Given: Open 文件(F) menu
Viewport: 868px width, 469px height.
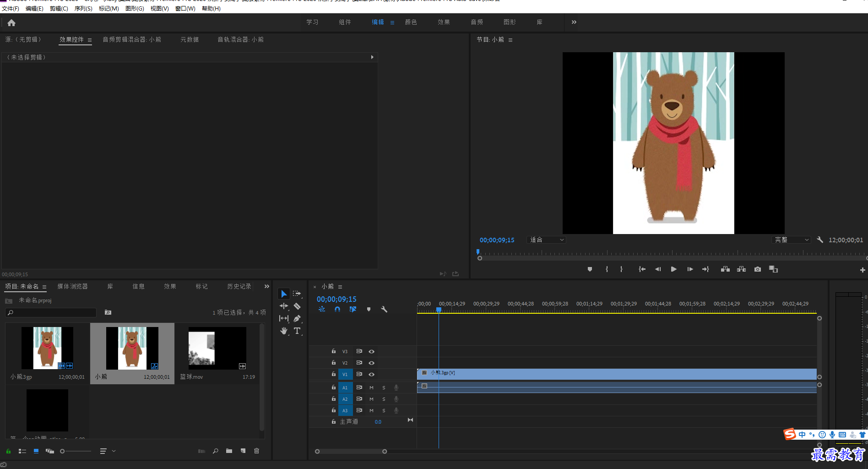Looking at the screenshot, I should tap(11, 8).
